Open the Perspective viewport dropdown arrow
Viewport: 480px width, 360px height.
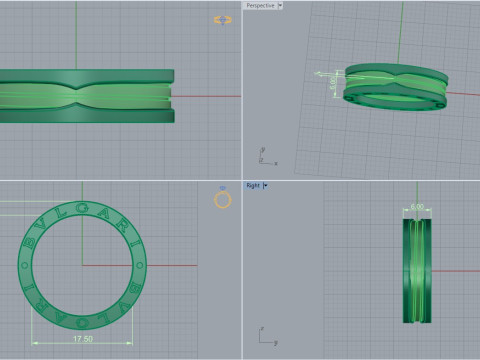click(x=280, y=6)
